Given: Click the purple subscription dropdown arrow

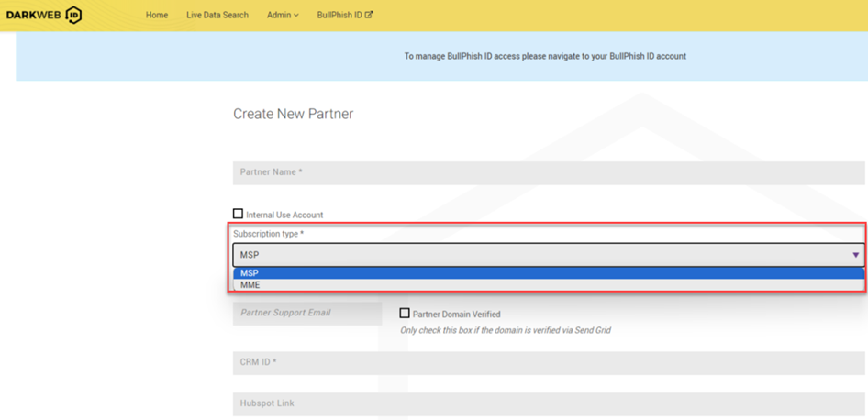Looking at the screenshot, I should point(855,255).
